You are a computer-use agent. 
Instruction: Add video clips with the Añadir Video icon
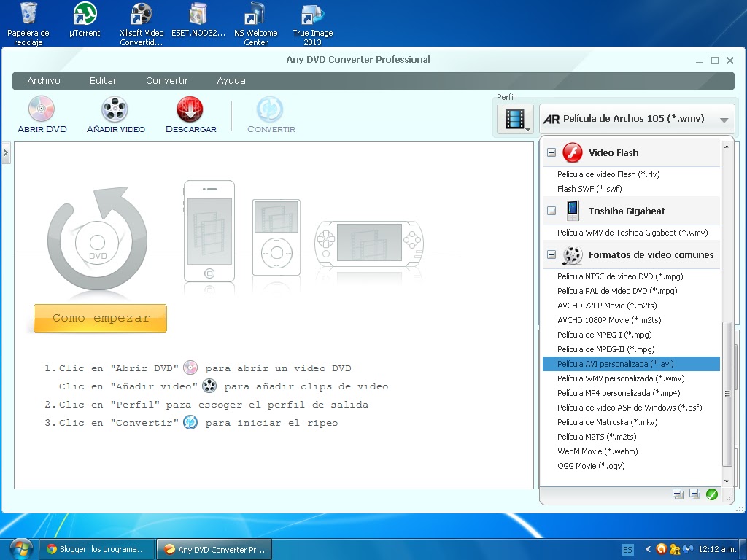(115, 114)
